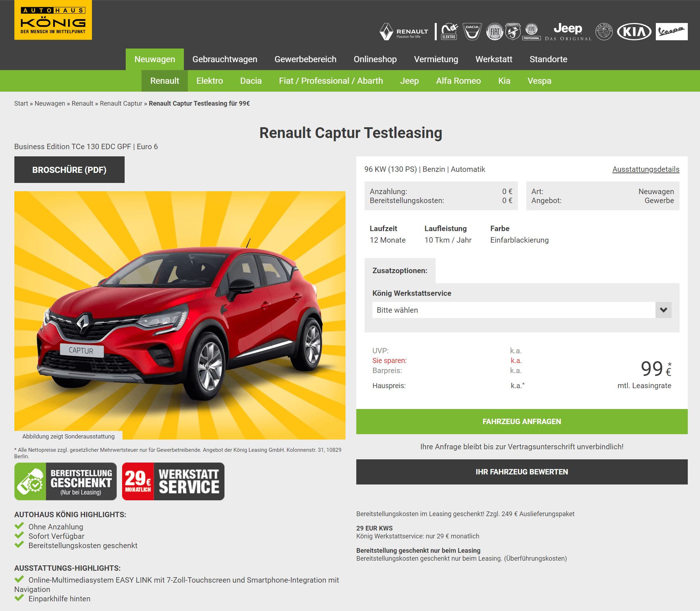Open the Gewerbebereich menu
Screen dimensions: 700x611
[x=305, y=59]
